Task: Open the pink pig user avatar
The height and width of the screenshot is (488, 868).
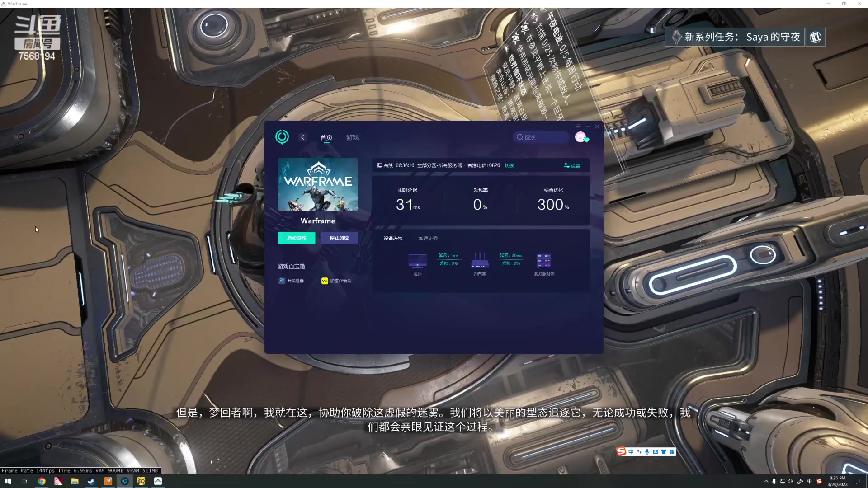Action: pyautogui.click(x=580, y=137)
